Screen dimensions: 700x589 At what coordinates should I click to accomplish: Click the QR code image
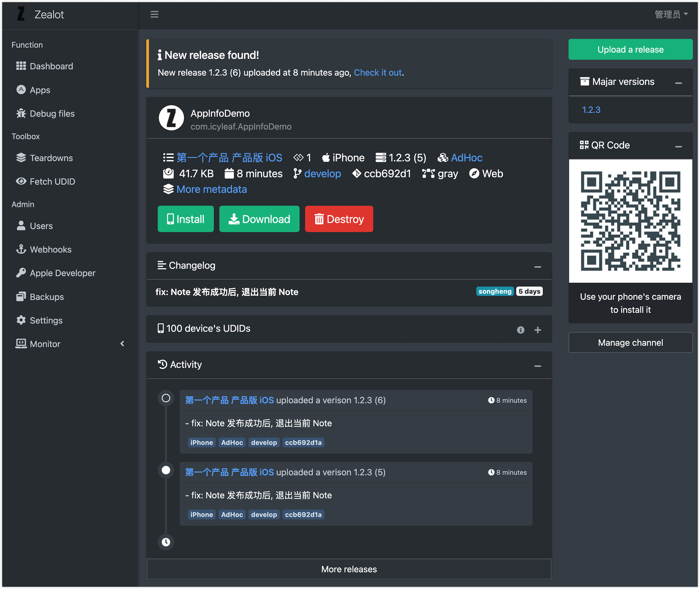pos(630,221)
